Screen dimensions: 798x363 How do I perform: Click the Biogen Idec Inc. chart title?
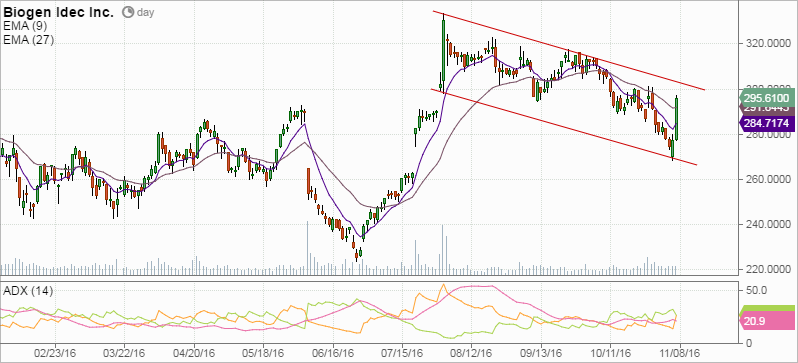(x=58, y=12)
